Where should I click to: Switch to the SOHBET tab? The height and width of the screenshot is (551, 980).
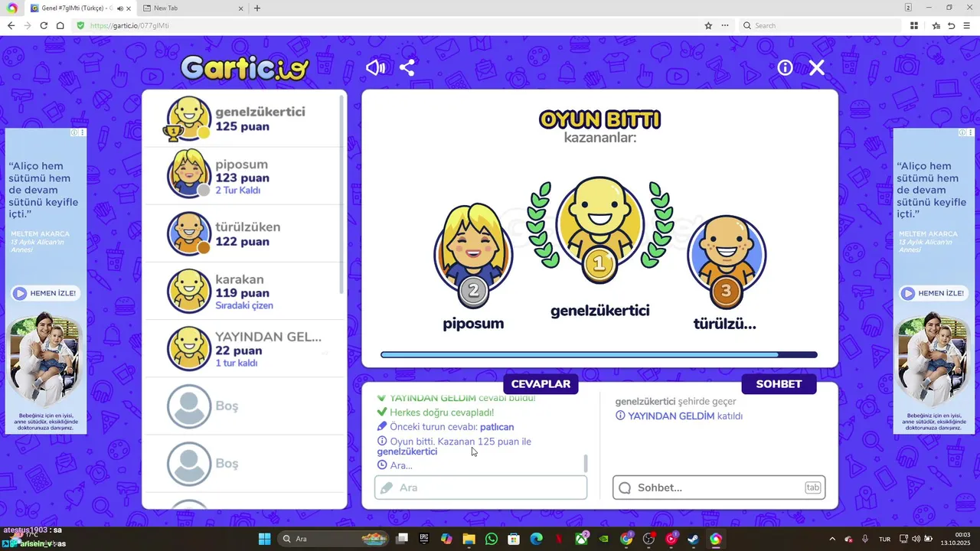point(779,384)
